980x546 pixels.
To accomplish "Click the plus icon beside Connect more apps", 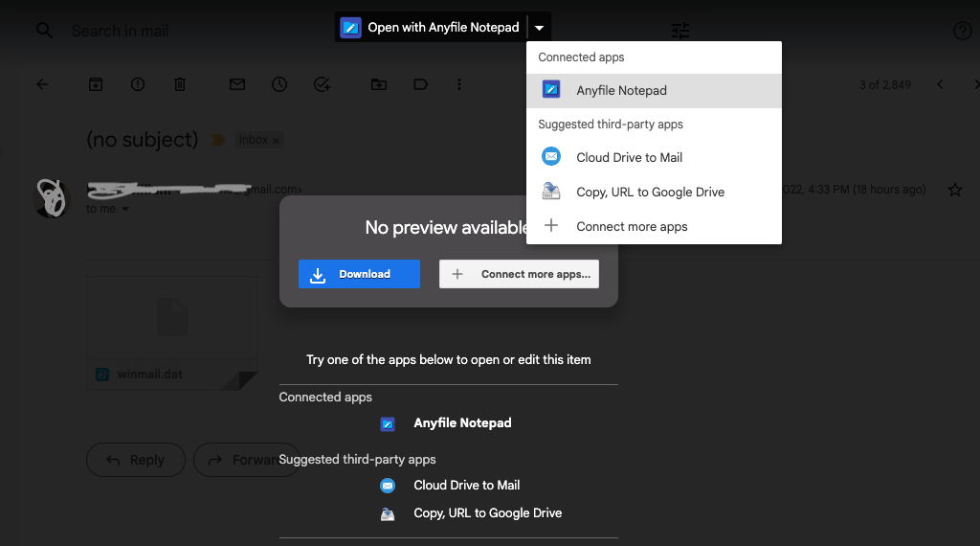I will pyautogui.click(x=551, y=225).
